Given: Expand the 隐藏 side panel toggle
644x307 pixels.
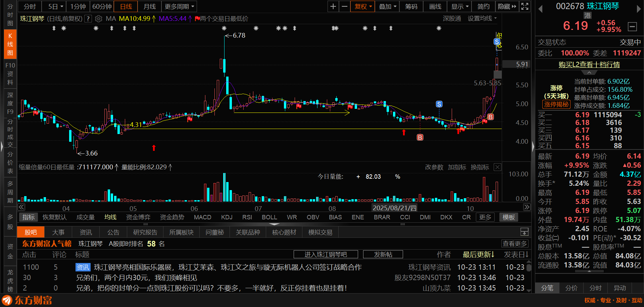Looking at the screenshot, I should (507, 6).
